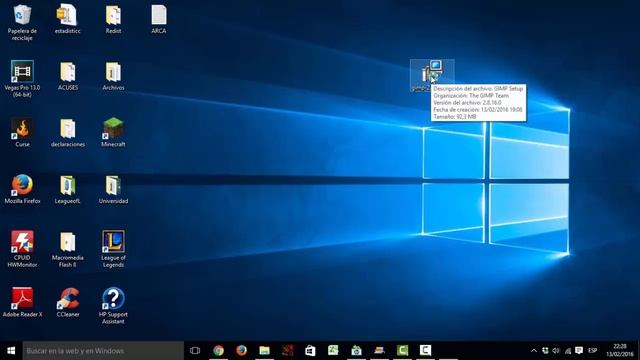Open the Action Center notifications icon
This screenshot has width=640, height=360.
(579, 351)
